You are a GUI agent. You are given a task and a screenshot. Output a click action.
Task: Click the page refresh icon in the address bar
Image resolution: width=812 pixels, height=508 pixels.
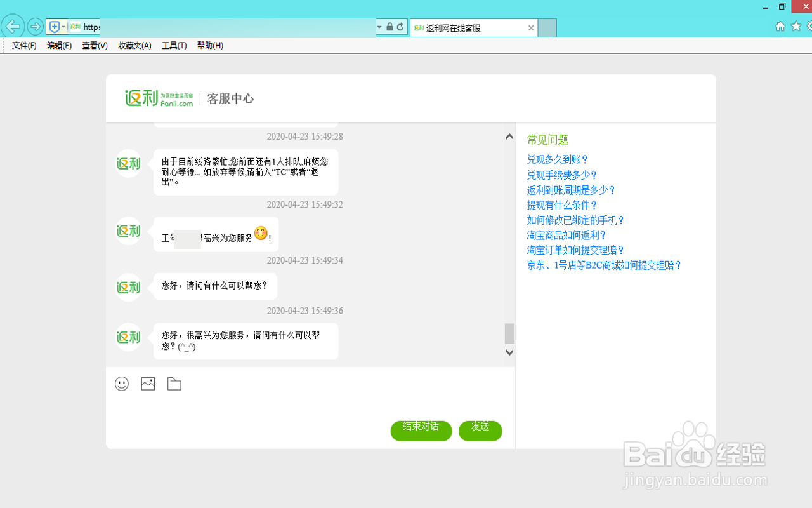(400, 28)
